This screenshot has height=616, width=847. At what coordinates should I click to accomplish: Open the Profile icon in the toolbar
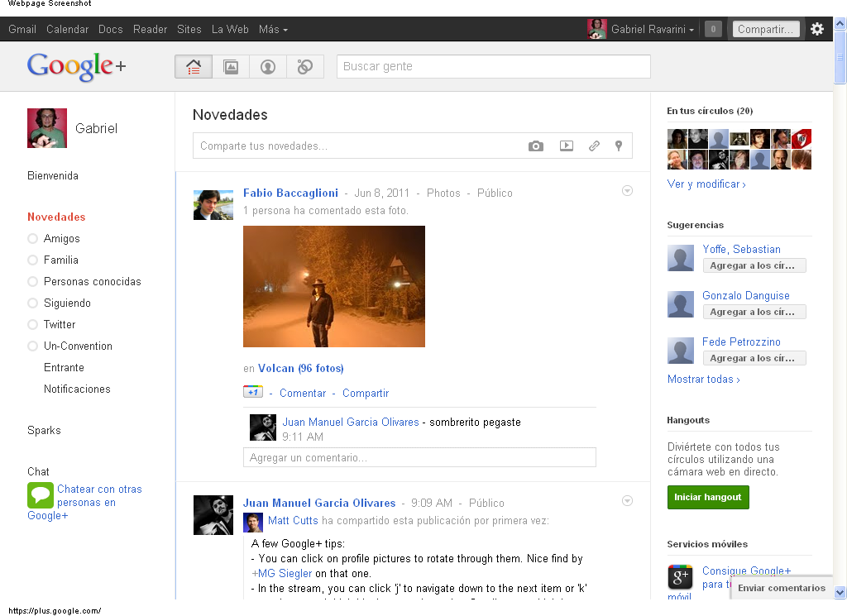(x=268, y=67)
